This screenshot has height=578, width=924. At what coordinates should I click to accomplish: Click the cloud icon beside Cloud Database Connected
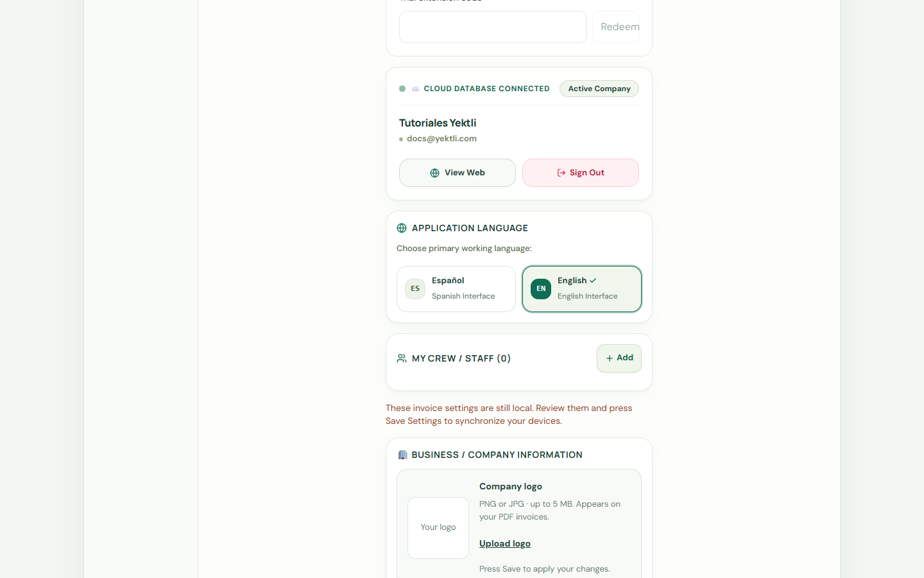click(x=416, y=89)
